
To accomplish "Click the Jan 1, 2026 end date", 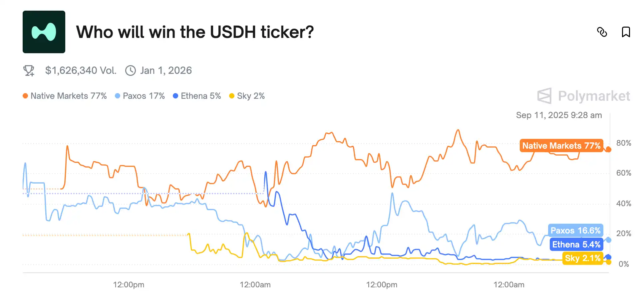I will [x=166, y=71].
